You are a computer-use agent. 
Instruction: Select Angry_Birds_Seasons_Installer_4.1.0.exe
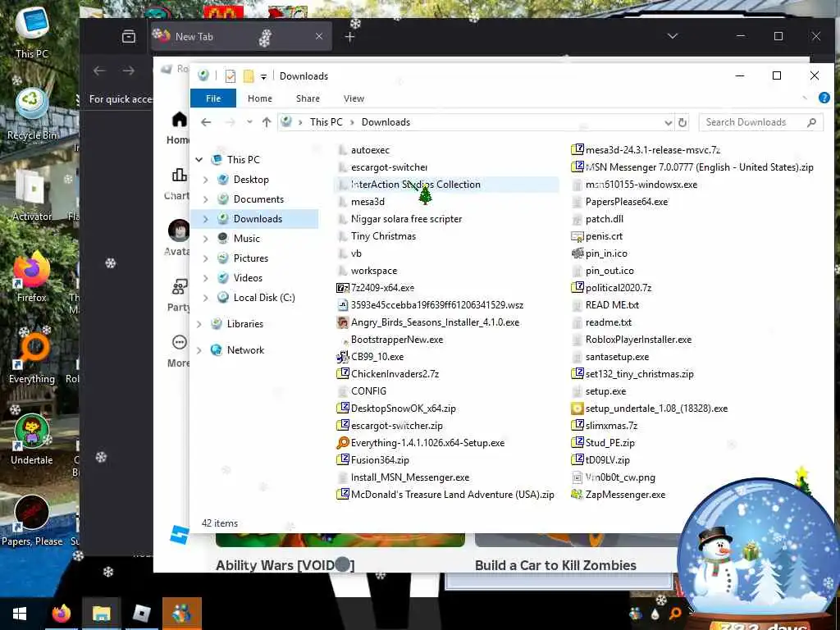click(435, 322)
